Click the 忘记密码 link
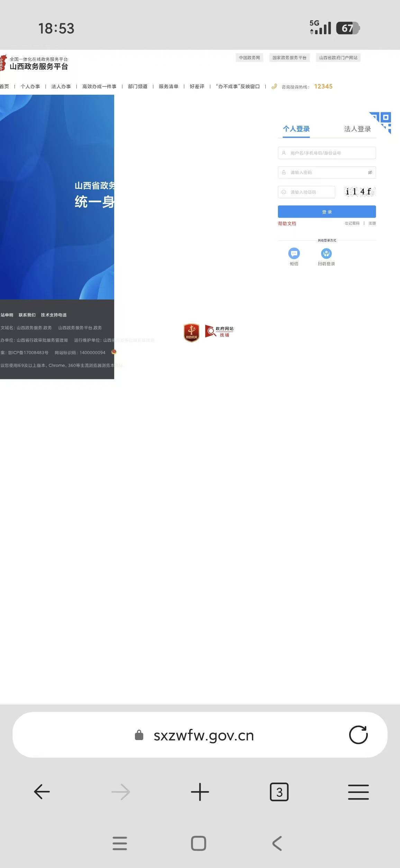This screenshot has width=400, height=868. (352, 223)
